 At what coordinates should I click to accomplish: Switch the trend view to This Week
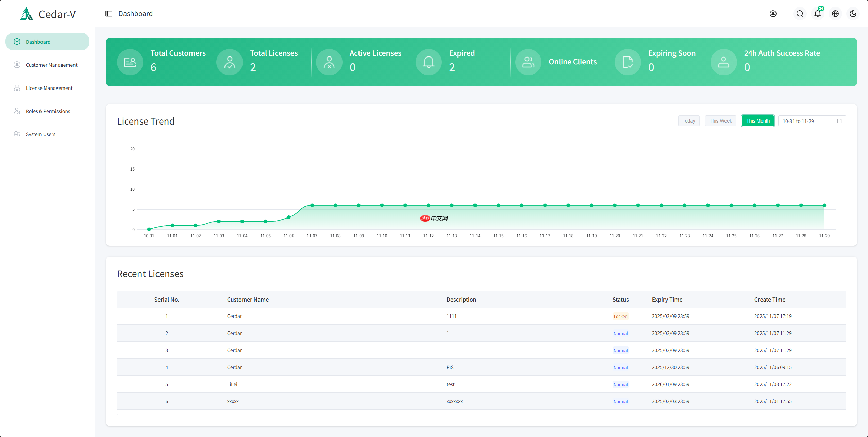(720, 121)
